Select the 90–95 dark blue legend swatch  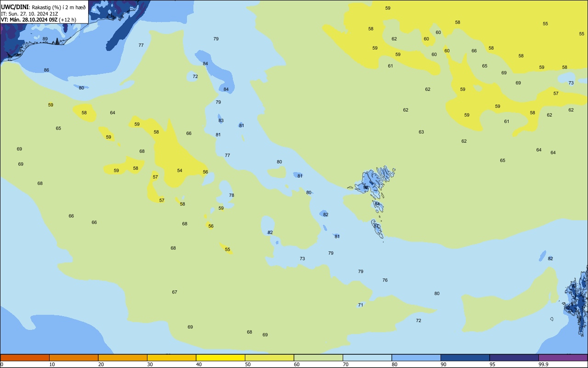(465, 357)
